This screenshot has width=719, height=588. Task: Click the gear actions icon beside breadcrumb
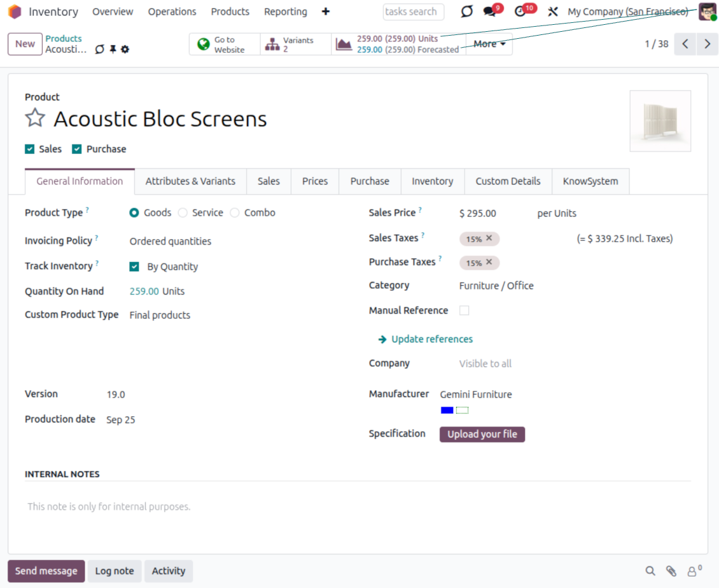click(125, 50)
